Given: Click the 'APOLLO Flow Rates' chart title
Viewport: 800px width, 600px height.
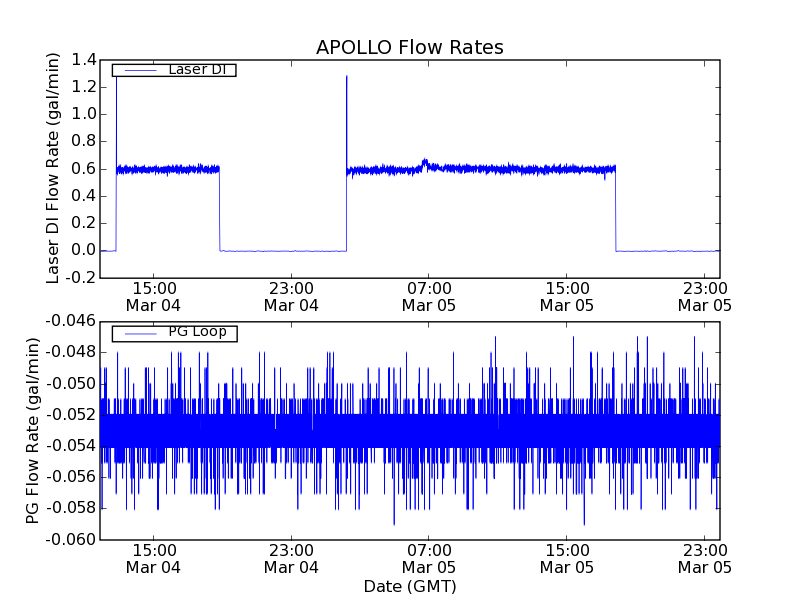Looking at the screenshot, I should point(409,47).
